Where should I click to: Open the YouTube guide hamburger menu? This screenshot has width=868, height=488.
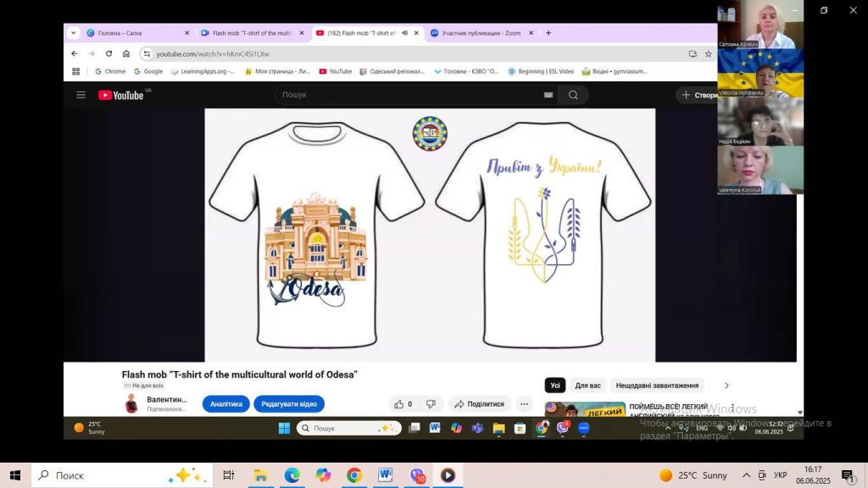pyautogui.click(x=81, y=95)
